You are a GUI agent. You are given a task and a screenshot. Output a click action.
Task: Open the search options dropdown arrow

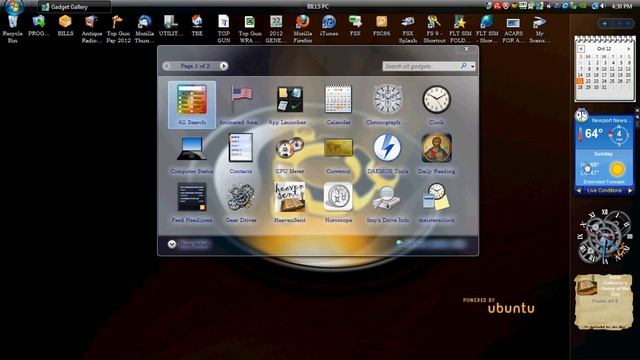tap(473, 66)
